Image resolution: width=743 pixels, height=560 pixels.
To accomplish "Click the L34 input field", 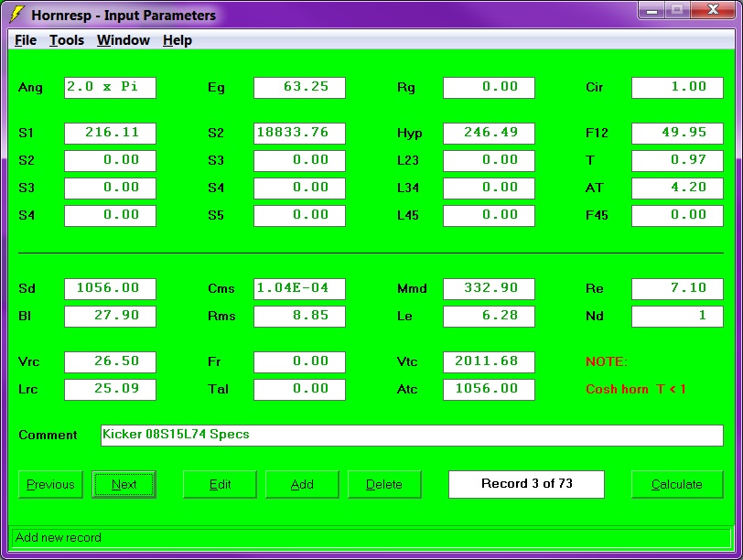I will click(489, 188).
